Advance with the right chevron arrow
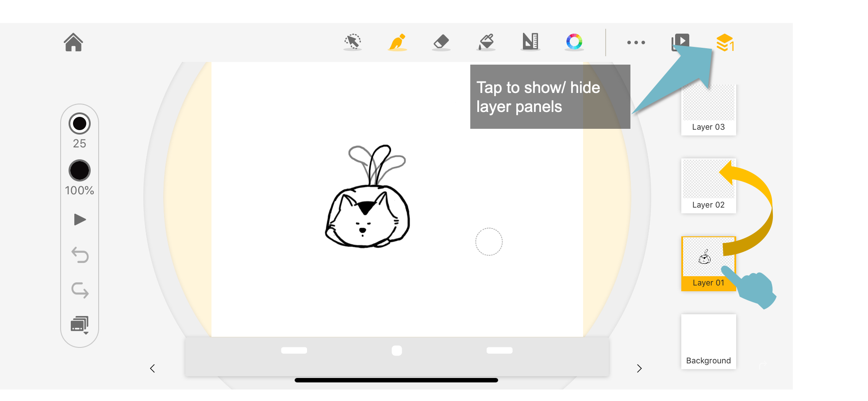This screenshot has height=401, width=868. [x=639, y=368]
